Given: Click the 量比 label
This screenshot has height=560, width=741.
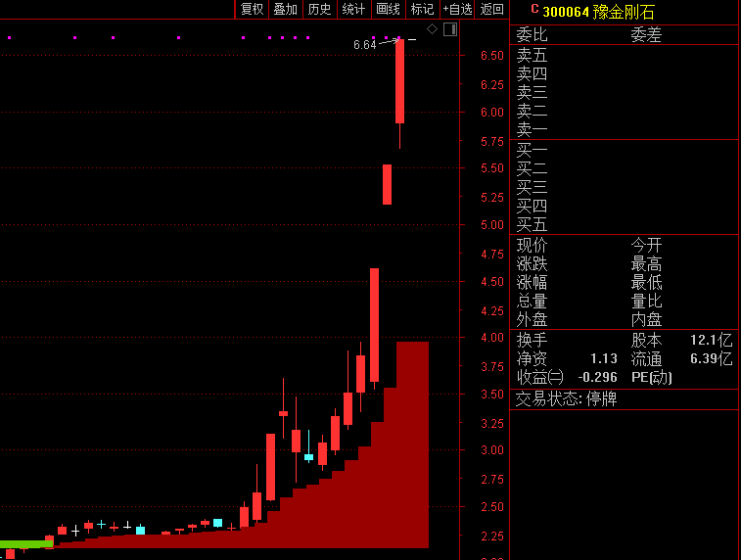Looking at the screenshot, I should pyautogui.click(x=646, y=301).
